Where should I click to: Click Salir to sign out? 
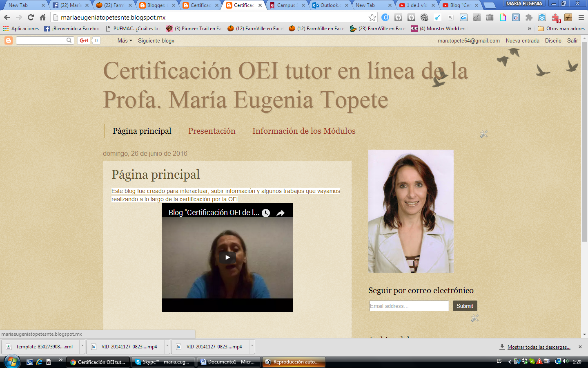click(x=572, y=40)
